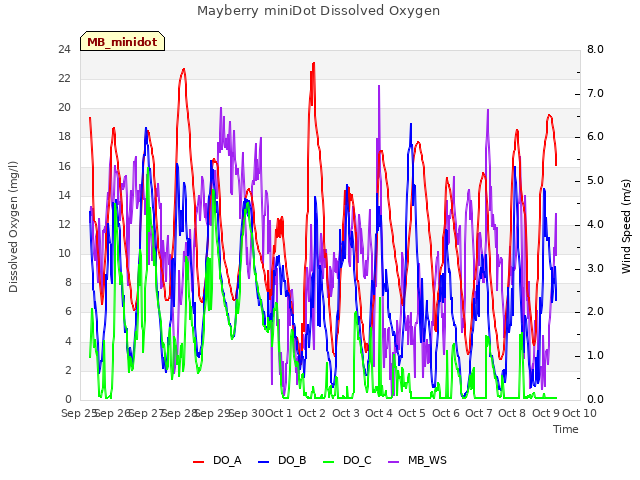Click the Sep 25 date tick label
The width and height of the screenshot is (640, 480).
78,413
